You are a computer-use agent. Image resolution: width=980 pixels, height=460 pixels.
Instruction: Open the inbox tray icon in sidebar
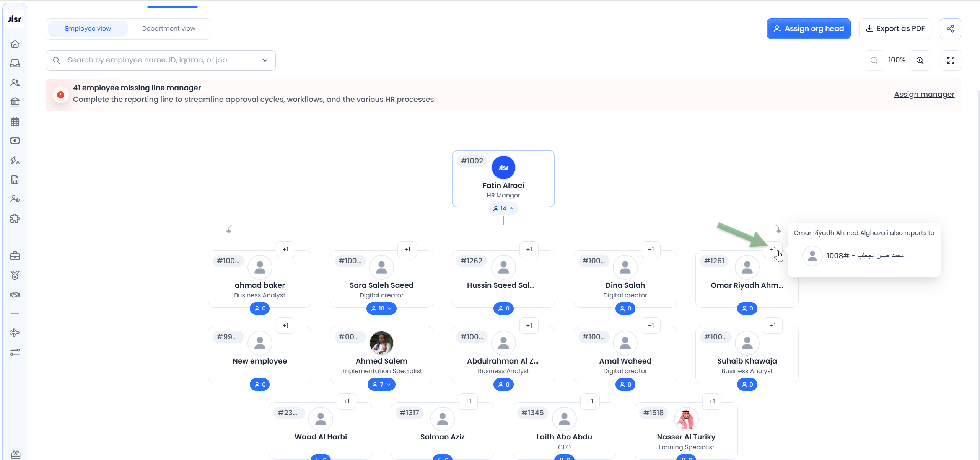point(15,63)
